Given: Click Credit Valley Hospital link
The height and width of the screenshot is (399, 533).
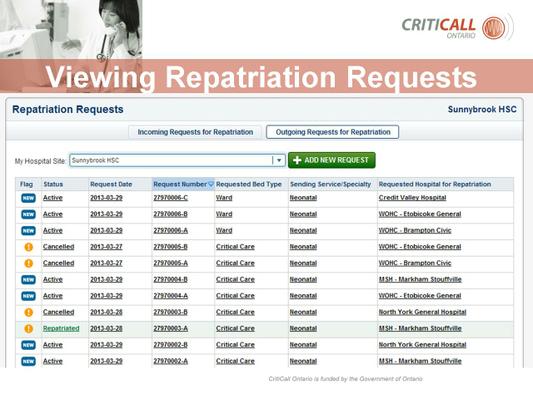Looking at the screenshot, I should (412, 198).
